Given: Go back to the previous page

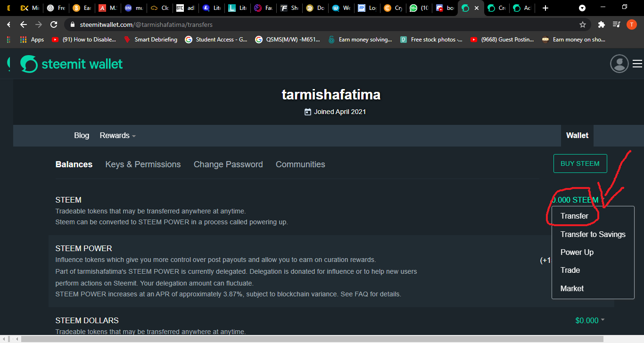Looking at the screenshot, I should [x=23, y=24].
